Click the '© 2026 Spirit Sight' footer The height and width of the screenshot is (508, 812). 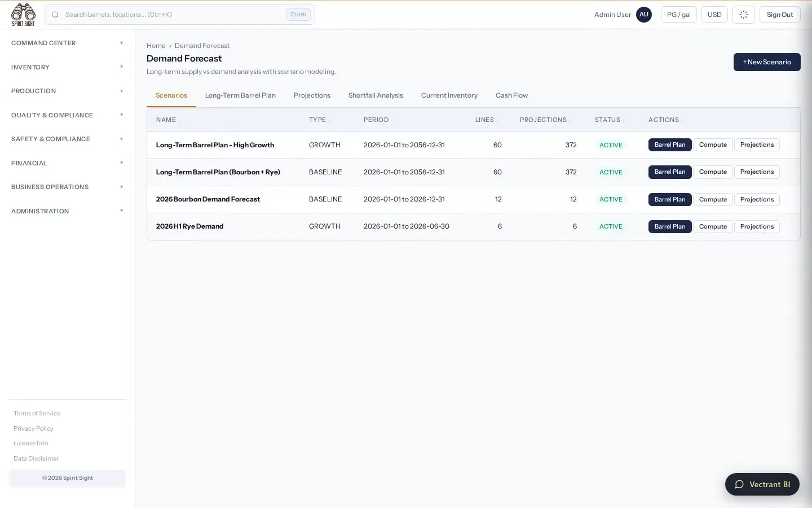(68, 478)
